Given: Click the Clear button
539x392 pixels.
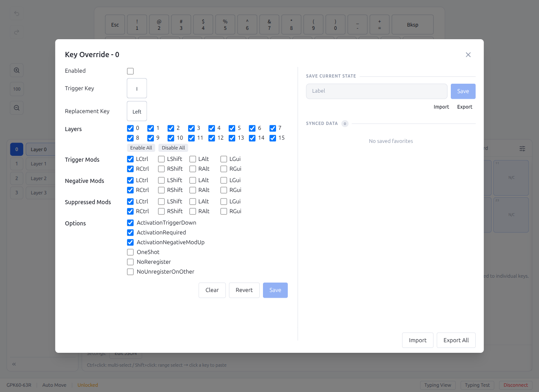Looking at the screenshot, I should pos(212,290).
